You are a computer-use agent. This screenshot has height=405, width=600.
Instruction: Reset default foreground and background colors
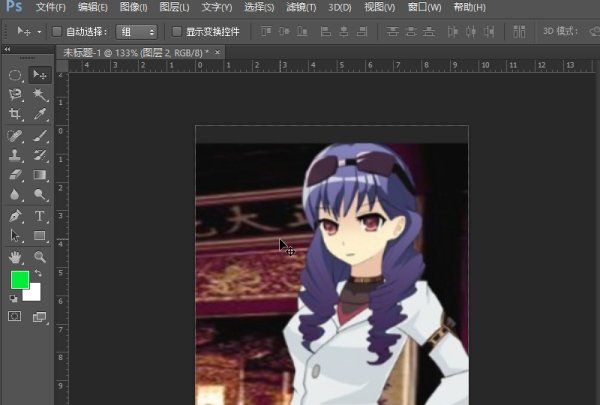coord(13,298)
